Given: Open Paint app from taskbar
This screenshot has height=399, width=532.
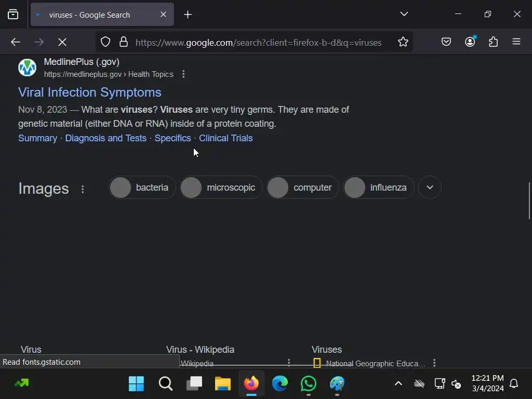Looking at the screenshot, I should [337, 384].
